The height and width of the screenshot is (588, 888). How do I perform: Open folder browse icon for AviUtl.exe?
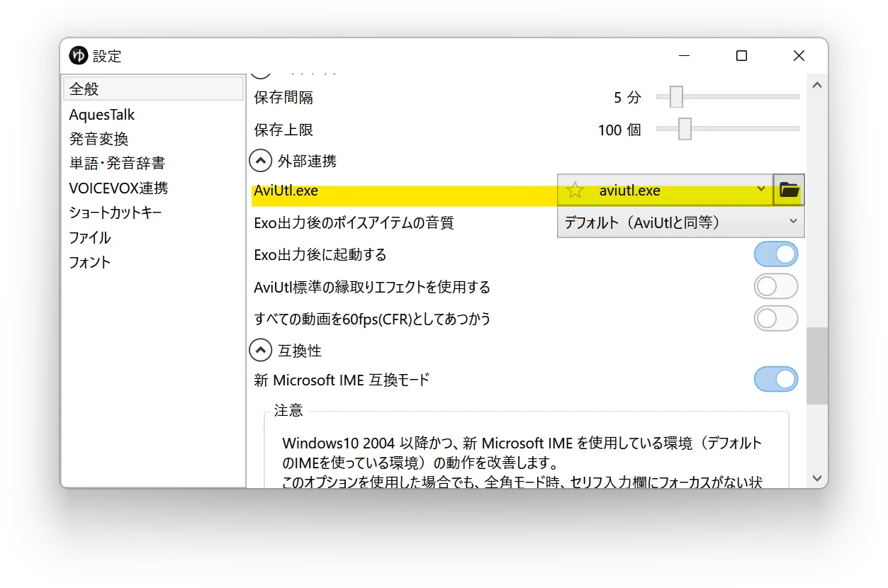tap(789, 190)
